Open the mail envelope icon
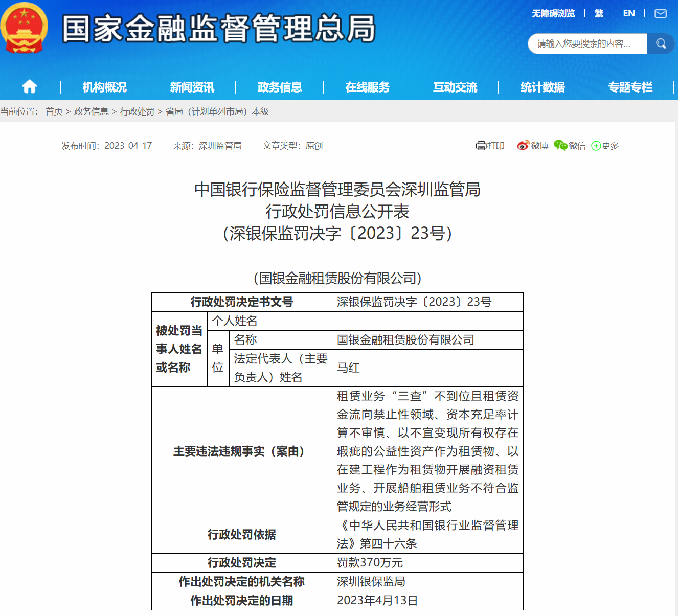The height and width of the screenshot is (616, 678). 661,14
